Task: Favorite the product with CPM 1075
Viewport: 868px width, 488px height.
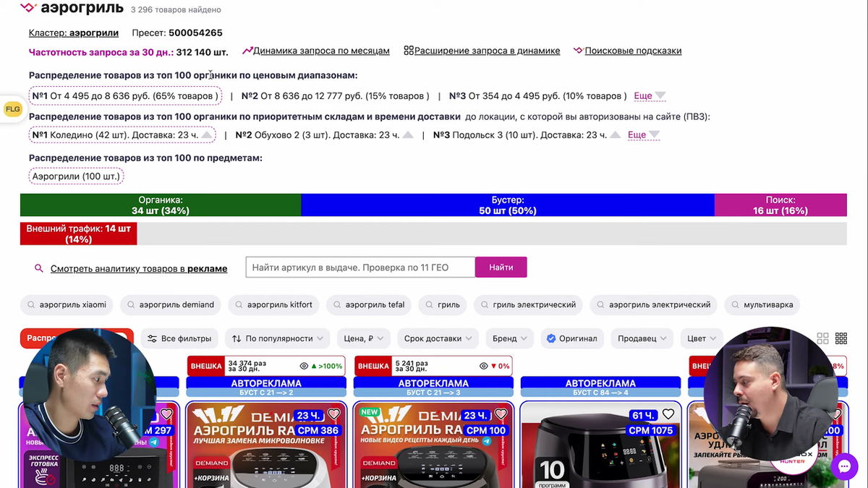Action: pyautogui.click(x=668, y=414)
